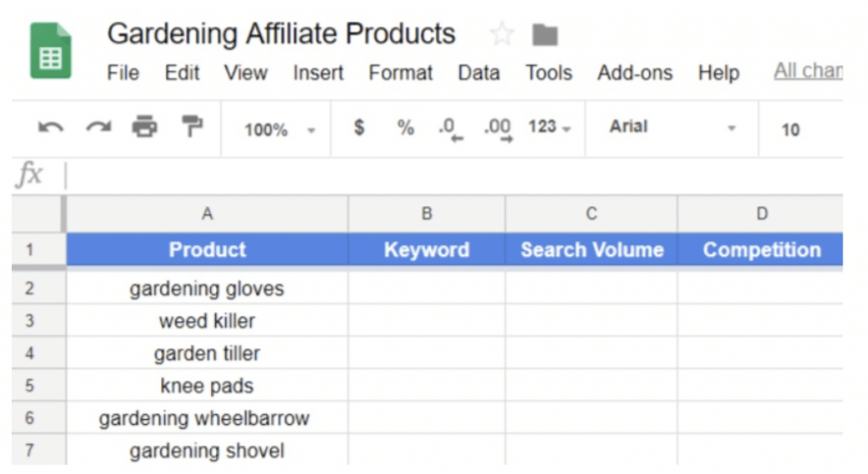Viewport: 868px width, 474px height.
Task: Open the Google Sheets home icon
Action: coord(51,53)
